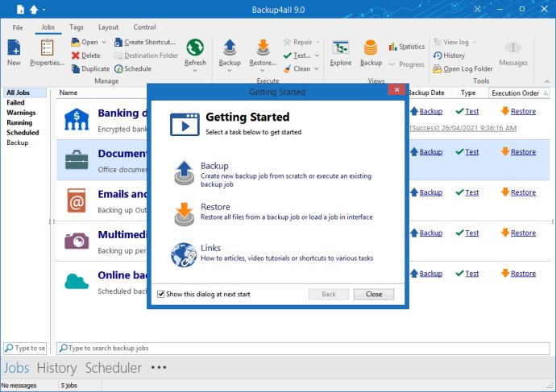The height and width of the screenshot is (392, 556).
Task: Expand the Open dropdown arrow
Action: (x=104, y=42)
